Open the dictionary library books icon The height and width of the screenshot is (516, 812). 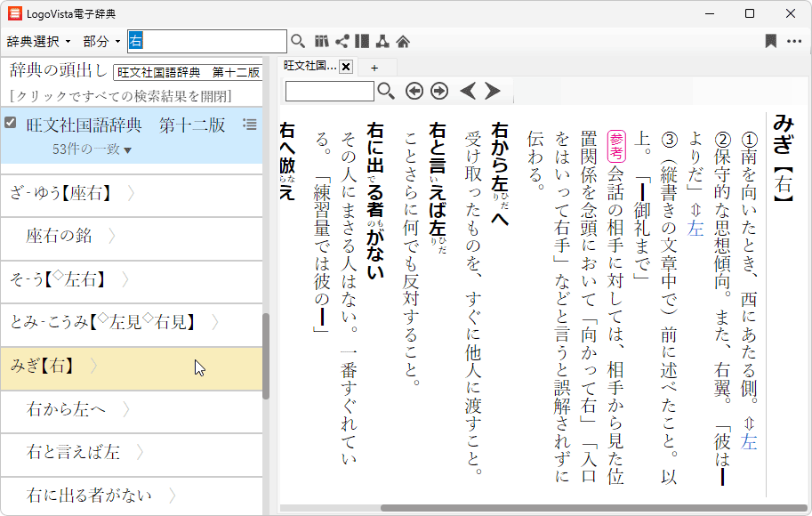322,41
